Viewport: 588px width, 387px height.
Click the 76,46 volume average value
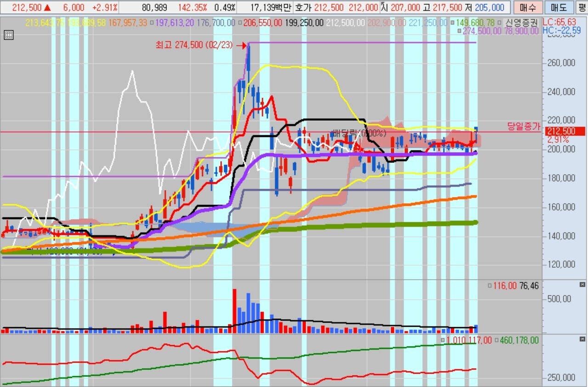(529, 286)
